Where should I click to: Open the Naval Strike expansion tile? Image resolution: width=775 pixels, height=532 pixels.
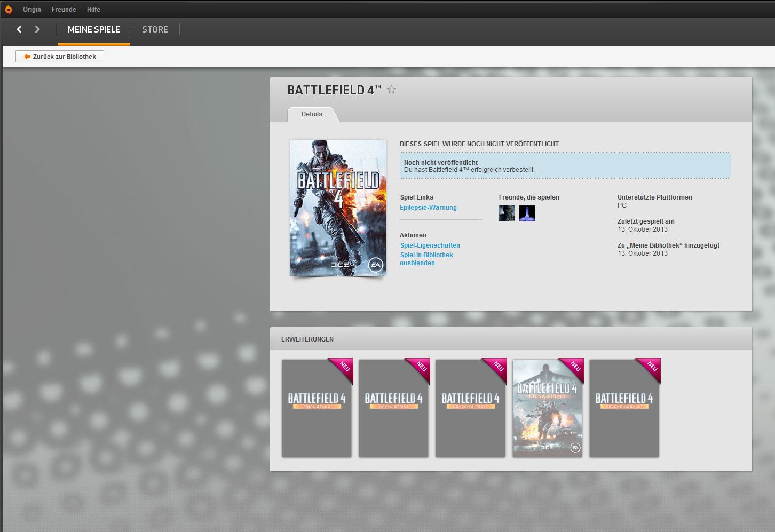[394, 408]
